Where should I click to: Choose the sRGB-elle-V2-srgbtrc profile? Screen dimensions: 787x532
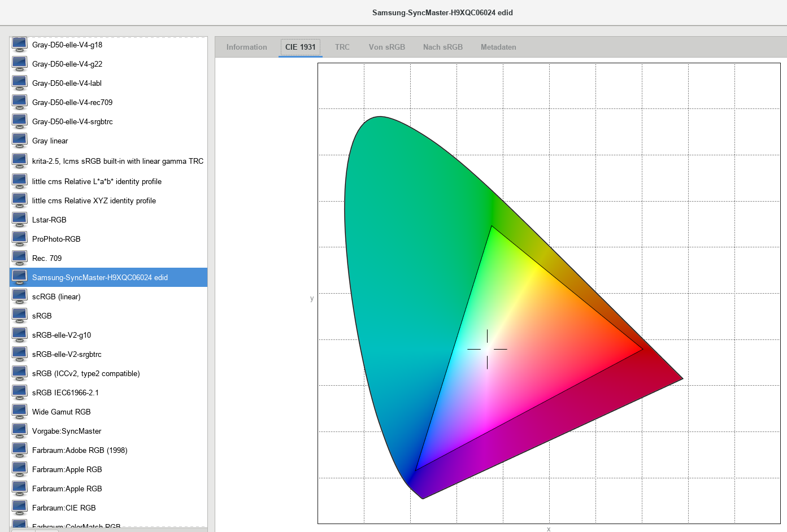pos(108,354)
